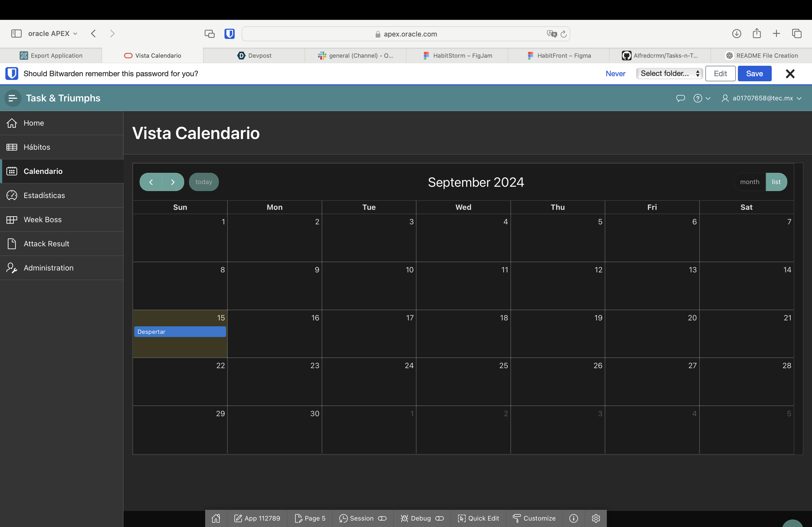Viewport: 812px width, 527px height.
Task: Toggle the Debug switch in developer toolbar
Action: [440, 518]
